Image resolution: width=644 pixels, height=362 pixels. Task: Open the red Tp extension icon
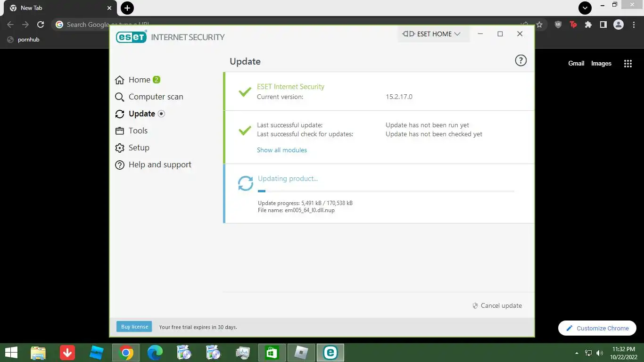pyautogui.click(x=573, y=25)
